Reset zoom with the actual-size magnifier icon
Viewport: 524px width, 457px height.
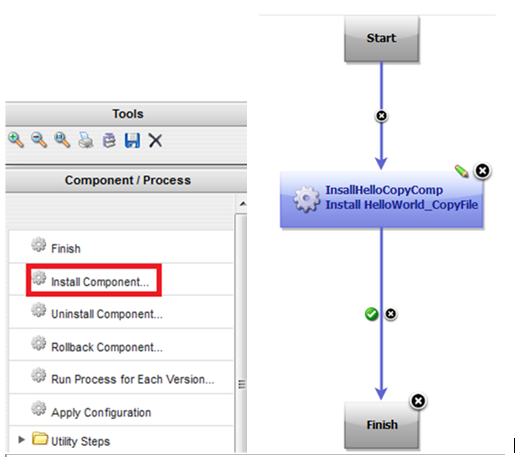pos(62,140)
